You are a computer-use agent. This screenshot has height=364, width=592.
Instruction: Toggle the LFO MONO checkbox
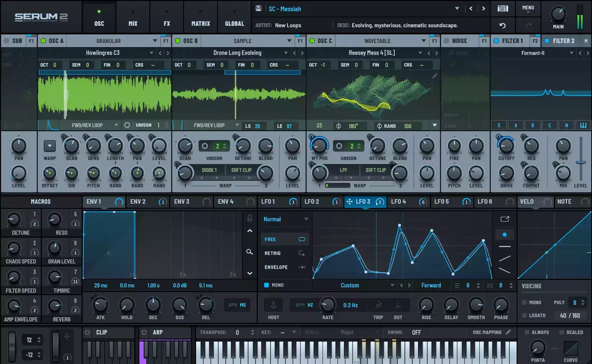click(266, 285)
